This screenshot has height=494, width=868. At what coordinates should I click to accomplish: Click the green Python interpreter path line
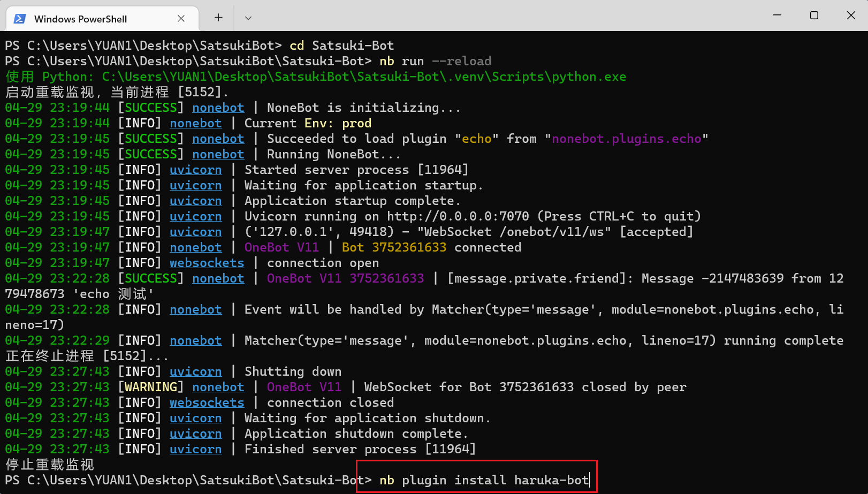tap(316, 77)
